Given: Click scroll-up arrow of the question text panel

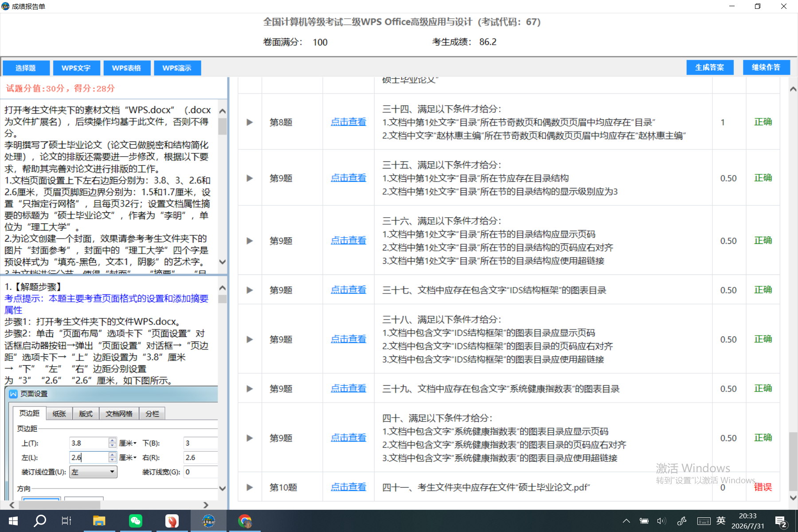Looking at the screenshot, I should (x=223, y=111).
